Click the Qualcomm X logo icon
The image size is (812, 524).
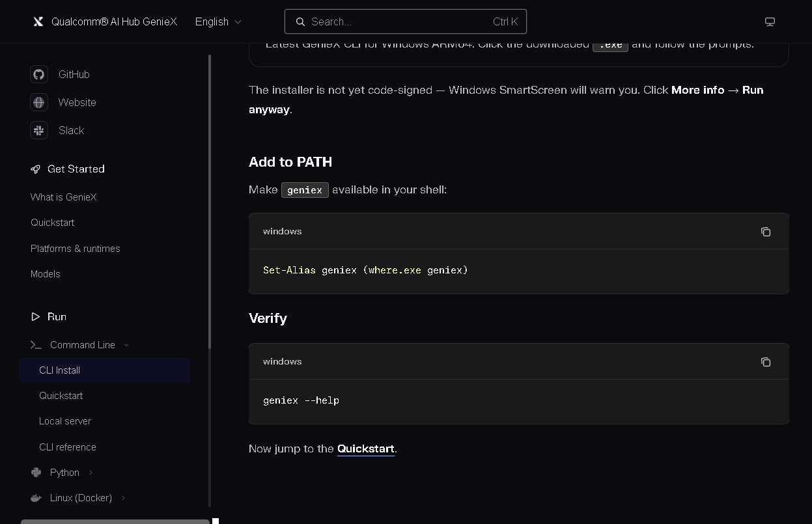coord(38,21)
